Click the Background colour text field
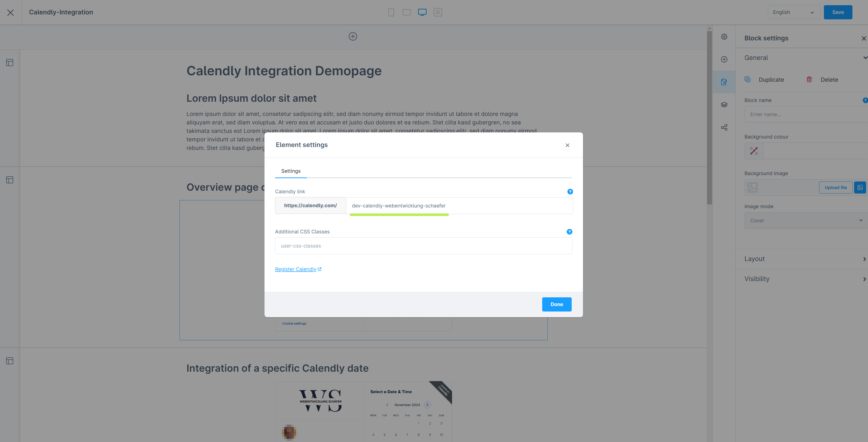The image size is (868, 442). (815, 151)
